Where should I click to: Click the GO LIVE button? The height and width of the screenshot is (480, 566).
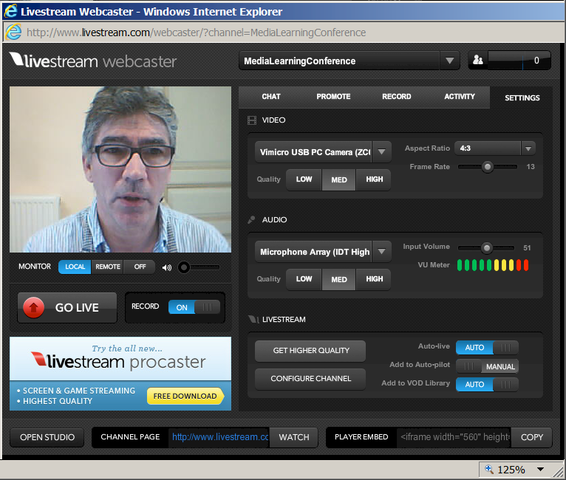click(68, 307)
